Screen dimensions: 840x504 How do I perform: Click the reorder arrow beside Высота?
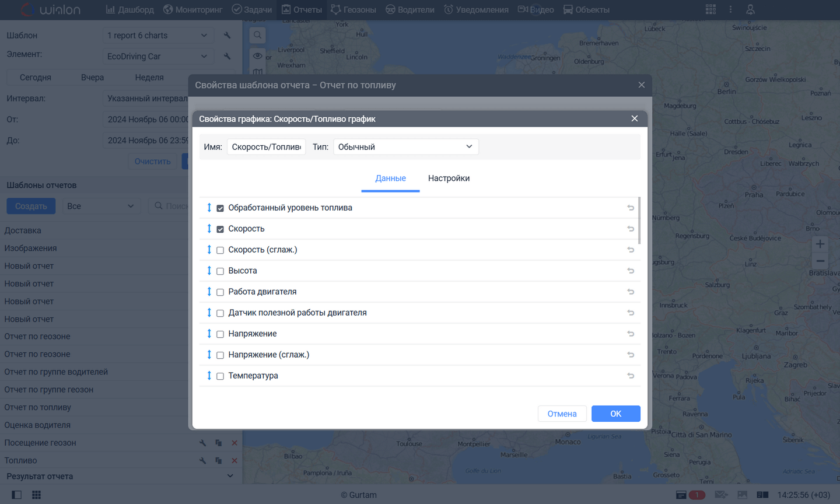[209, 271]
